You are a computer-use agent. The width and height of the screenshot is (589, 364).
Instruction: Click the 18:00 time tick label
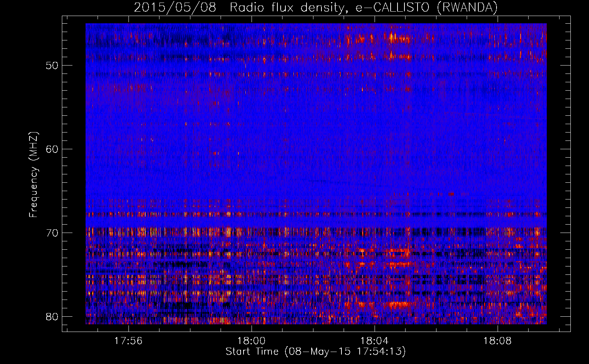click(251, 341)
